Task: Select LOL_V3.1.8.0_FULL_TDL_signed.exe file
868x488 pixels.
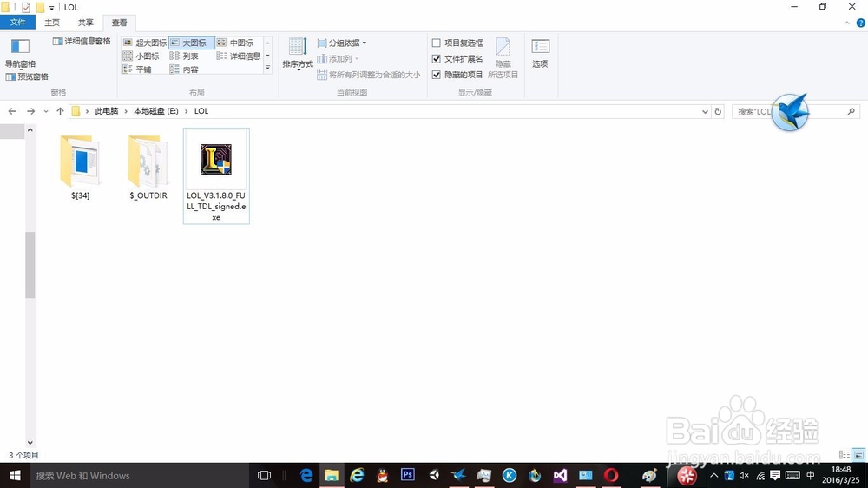Action: [x=216, y=176]
